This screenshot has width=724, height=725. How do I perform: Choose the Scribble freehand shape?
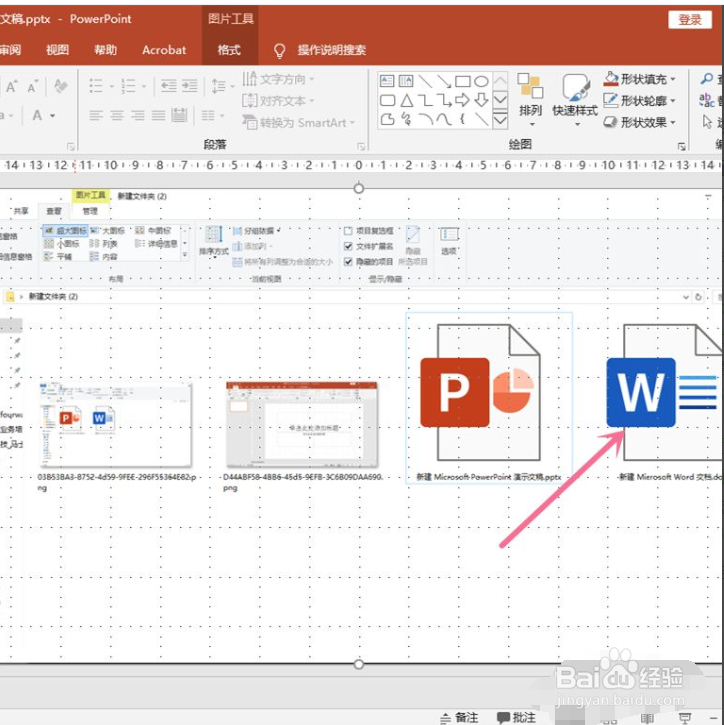(406, 119)
